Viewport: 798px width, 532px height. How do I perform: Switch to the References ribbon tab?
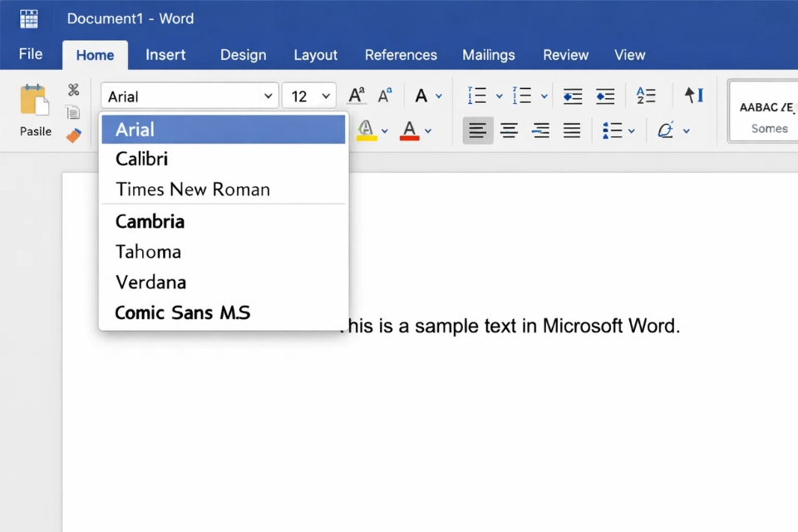401,55
